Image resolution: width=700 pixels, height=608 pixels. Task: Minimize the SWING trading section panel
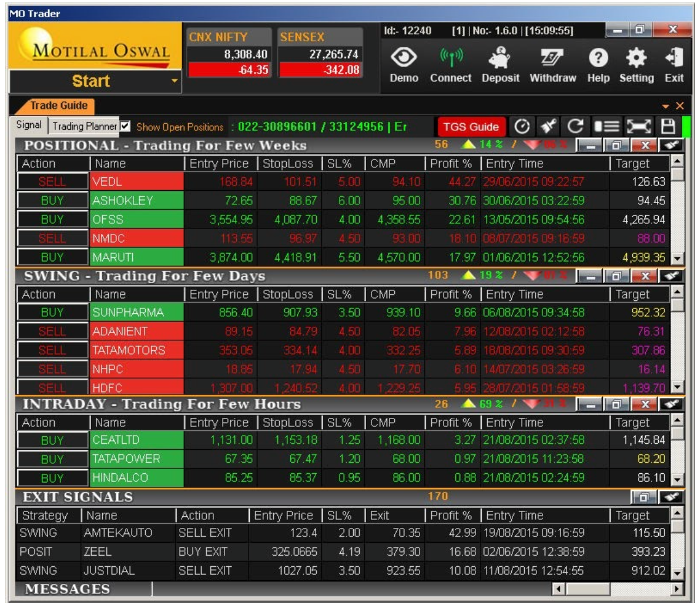click(x=590, y=276)
